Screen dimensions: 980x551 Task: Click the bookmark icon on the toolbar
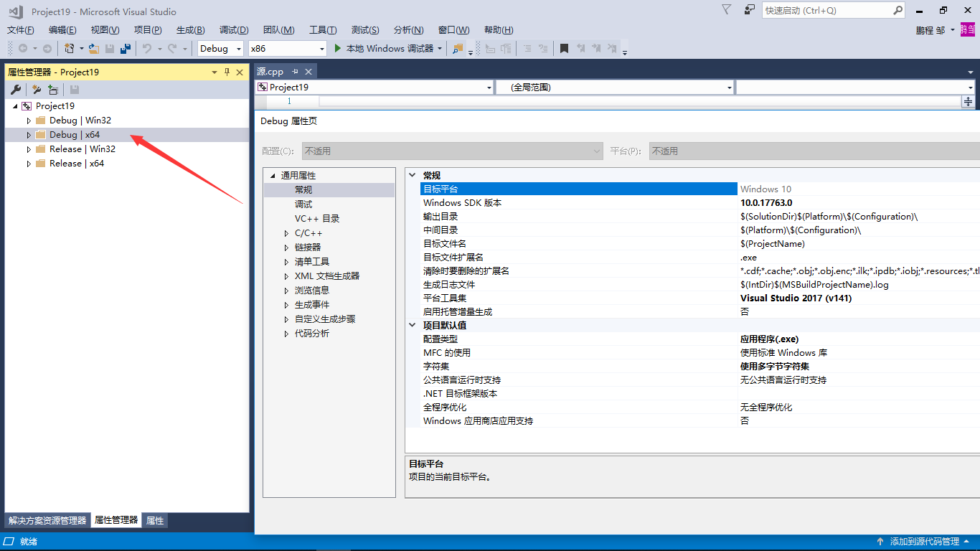[x=565, y=48]
